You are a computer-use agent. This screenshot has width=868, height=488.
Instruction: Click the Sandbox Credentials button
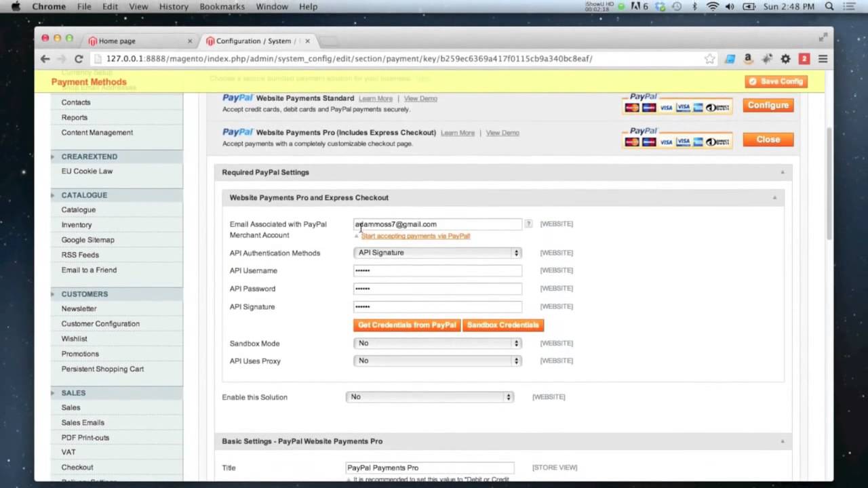pyautogui.click(x=503, y=325)
